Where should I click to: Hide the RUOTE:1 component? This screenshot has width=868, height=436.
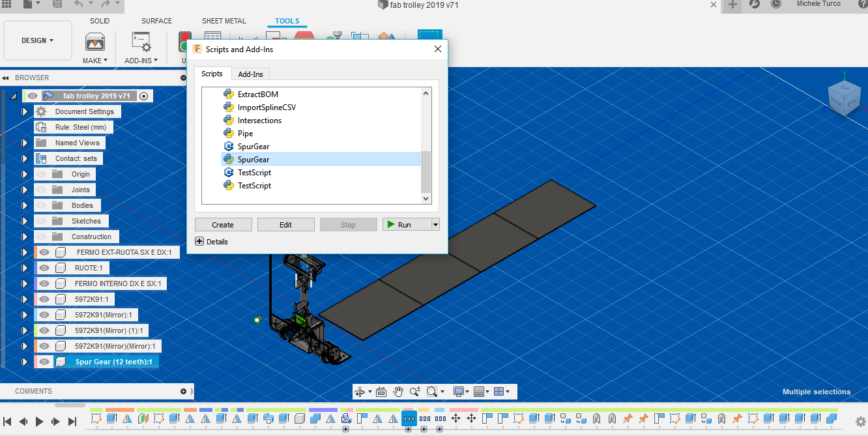pos(44,268)
